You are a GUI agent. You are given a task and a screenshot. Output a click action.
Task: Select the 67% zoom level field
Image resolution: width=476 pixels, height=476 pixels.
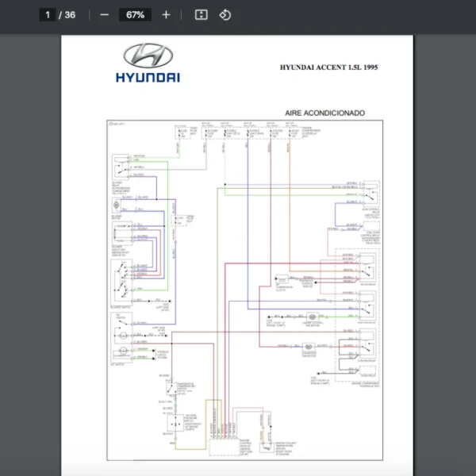[x=134, y=15]
